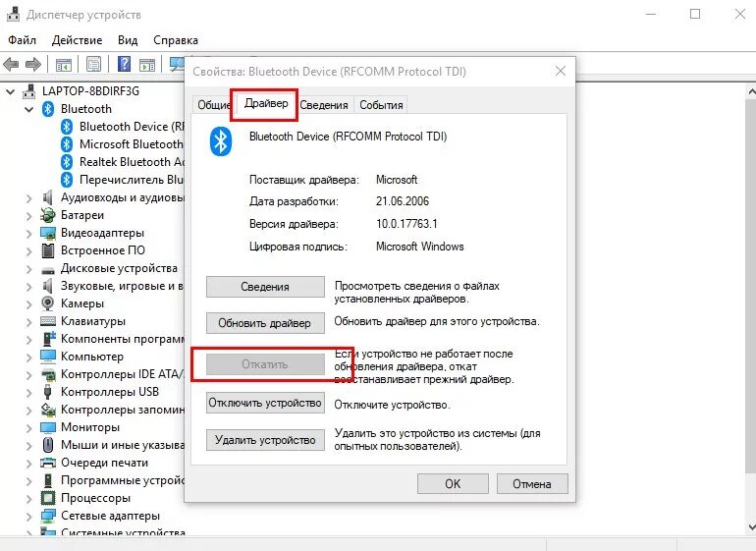756x551 pixels.
Task: Toggle the show/hide action pane icon
Action: (x=147, y=64)
